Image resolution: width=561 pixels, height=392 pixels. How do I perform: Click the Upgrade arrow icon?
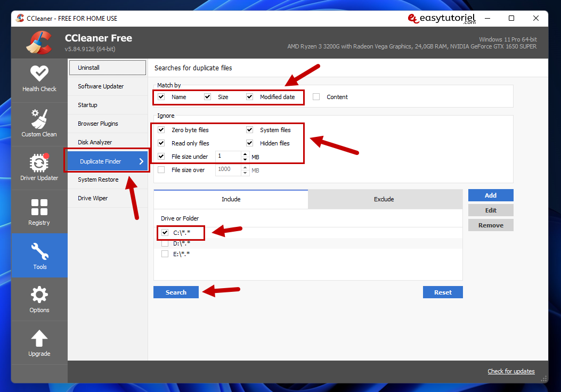[x=39, y=338]
